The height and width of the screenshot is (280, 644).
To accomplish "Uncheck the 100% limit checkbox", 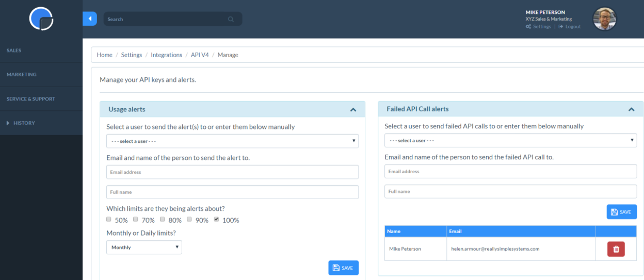I will pos(216,219).
